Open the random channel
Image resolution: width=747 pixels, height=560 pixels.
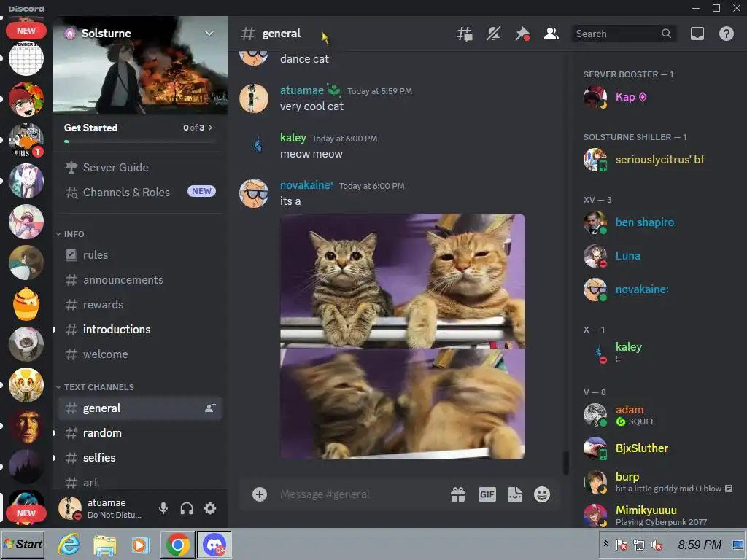pos(139,433)
